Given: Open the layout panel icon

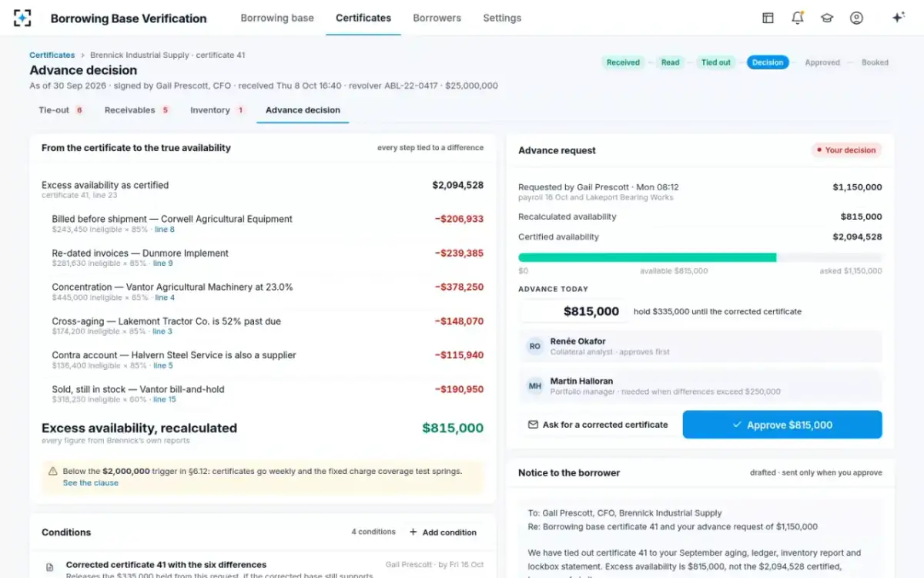Looking at the screenshot, I should 768,18.
